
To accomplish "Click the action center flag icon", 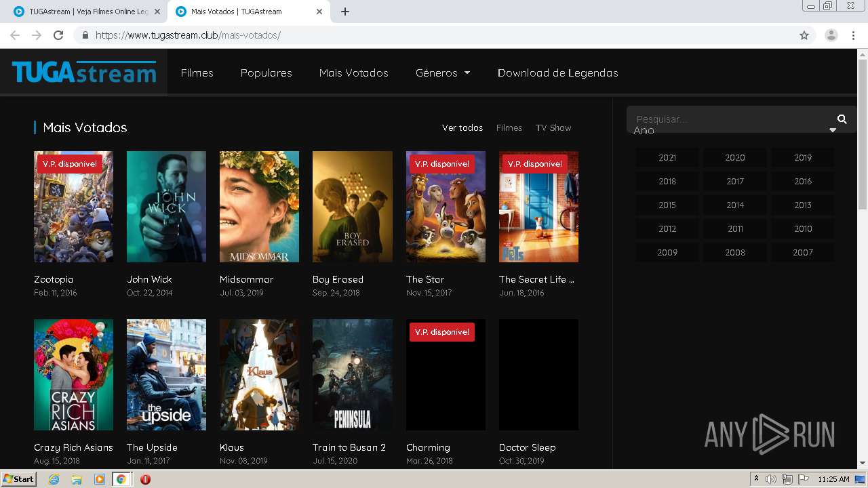I will pos(804,479).
